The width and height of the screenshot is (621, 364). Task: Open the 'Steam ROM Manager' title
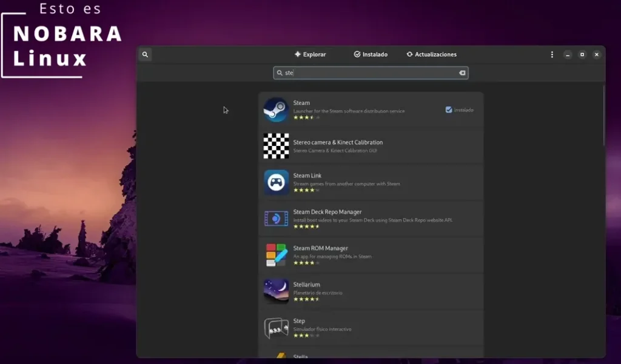pos(320,248)
